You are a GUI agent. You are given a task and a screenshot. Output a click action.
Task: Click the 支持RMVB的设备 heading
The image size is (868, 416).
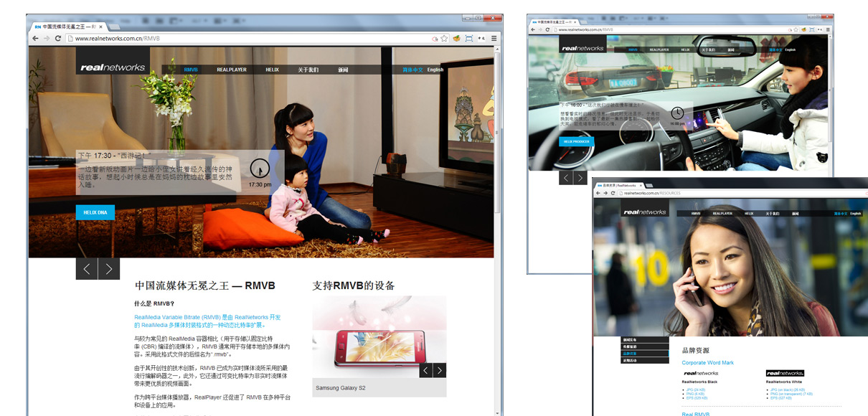[x=354, y=285]
